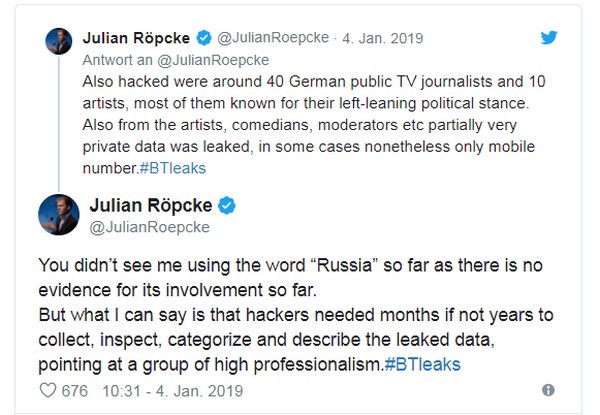Open the info icon at tweet bottom
This screenshot has width=600, height=415.
pyautogui.click(x=548, y=389)
